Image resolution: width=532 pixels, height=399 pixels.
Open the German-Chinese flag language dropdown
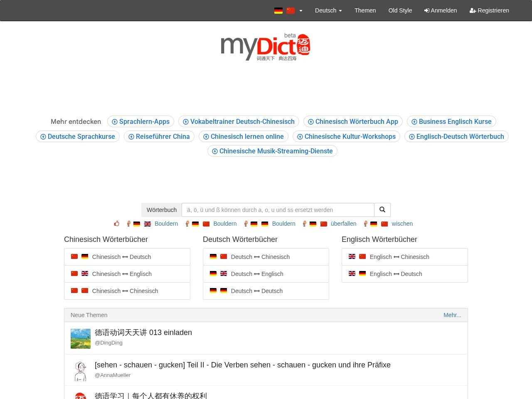288,10
